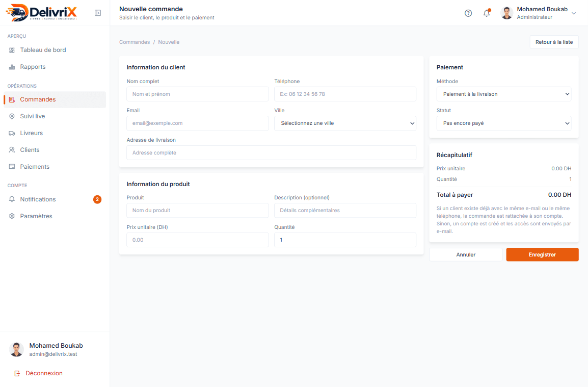The width and height of the screenshot is (588, 387).
Task: Open Notifications in sidebar
Action: [55, 199]
